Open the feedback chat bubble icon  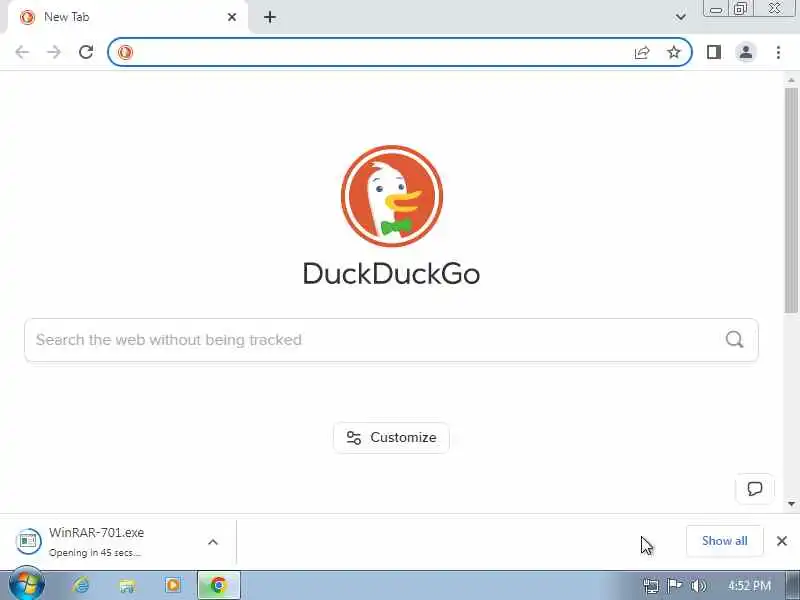[x=755, y=489]
